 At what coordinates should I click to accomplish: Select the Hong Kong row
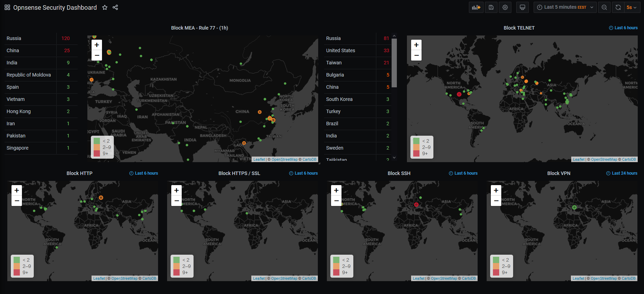[x=41, y=112]
